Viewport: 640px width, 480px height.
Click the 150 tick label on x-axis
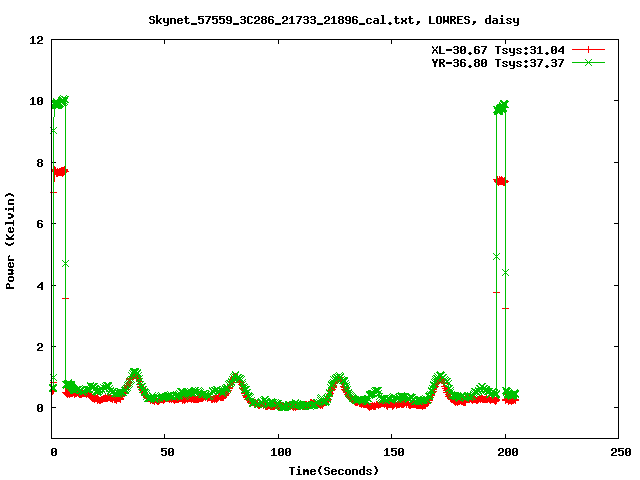(x=391, y=452)
